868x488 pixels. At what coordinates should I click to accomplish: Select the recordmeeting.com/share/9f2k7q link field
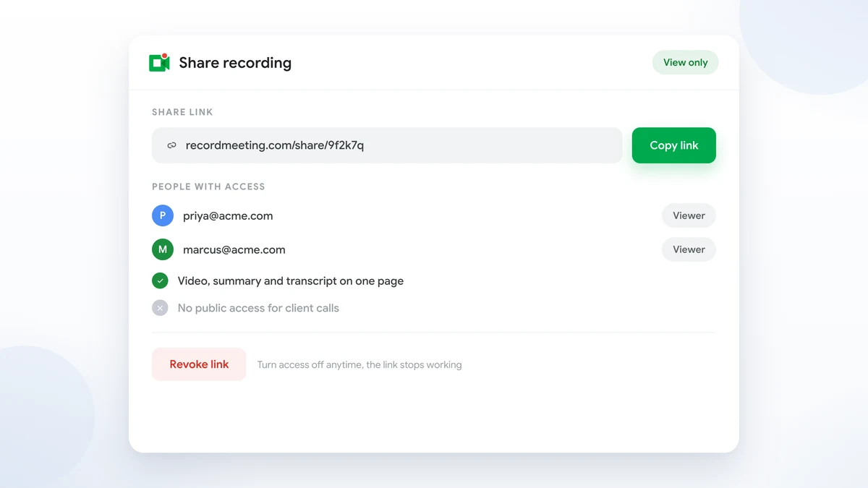pyautogui.click(x=387, y=145)
